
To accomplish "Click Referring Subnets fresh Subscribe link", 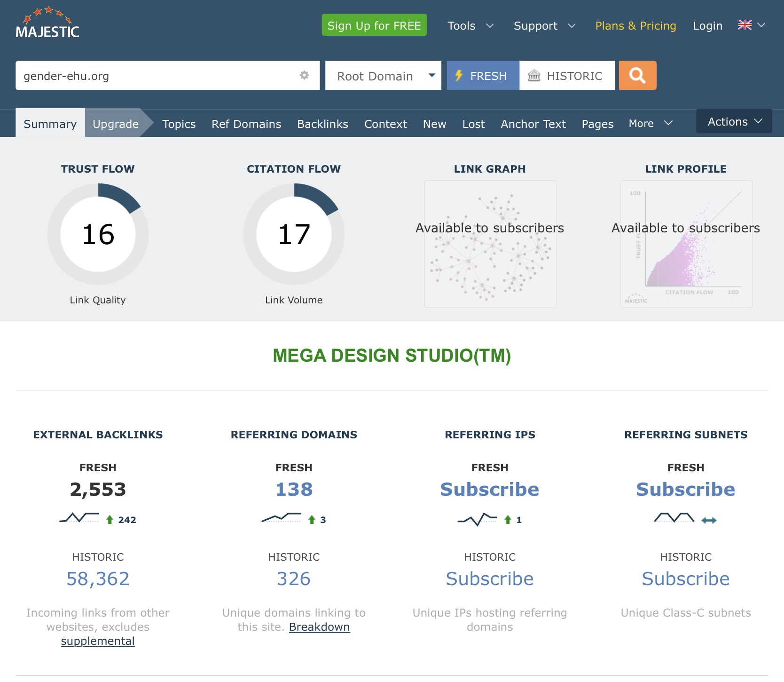I will tap(686, 489).
